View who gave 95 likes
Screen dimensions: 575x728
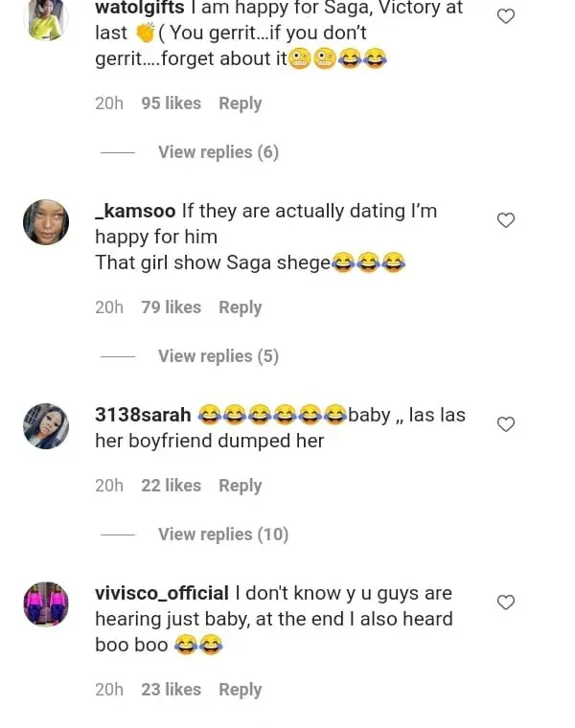(171, 103)
